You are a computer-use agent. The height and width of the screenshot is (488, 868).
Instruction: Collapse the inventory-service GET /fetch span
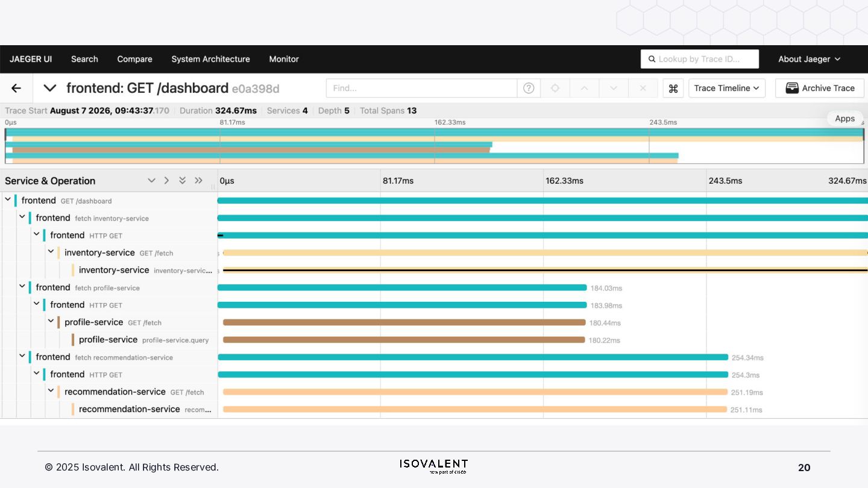pos(51,252)
